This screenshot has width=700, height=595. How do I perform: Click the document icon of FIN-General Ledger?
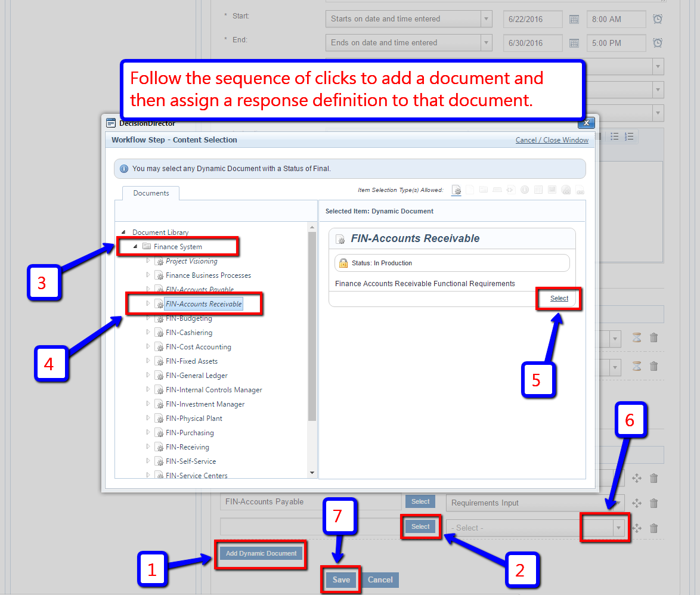[x=159, y=376]
